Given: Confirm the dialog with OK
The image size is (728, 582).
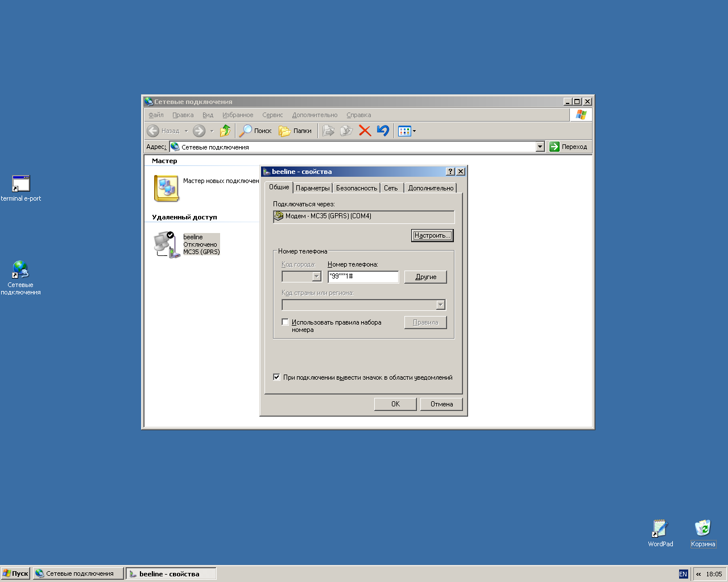Looking at the screenshot, I should (395, 404).
